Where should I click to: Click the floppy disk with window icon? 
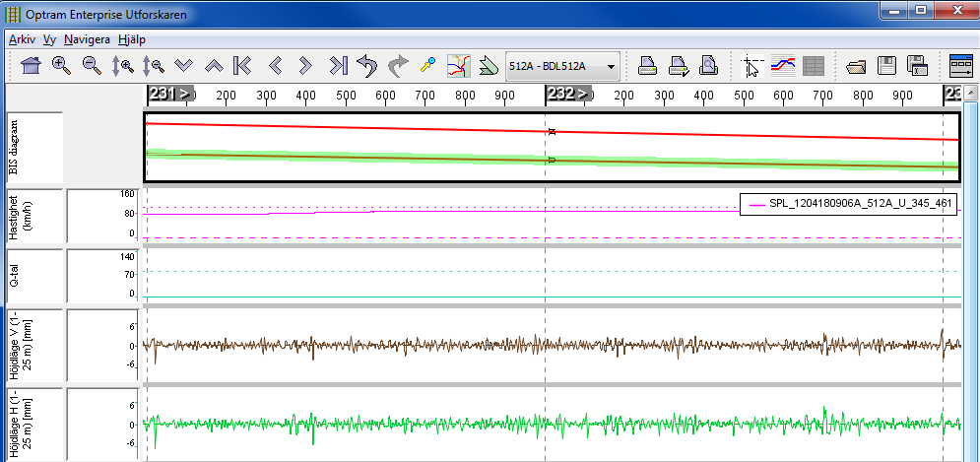tap(918, 66)
